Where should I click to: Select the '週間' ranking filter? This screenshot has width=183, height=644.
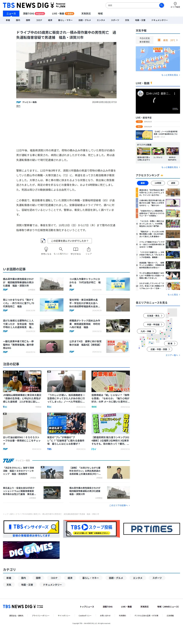[x=173, y=183]
